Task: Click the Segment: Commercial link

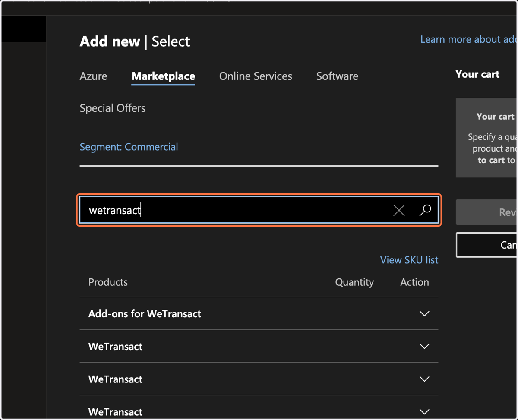Action: pos(129,147)
